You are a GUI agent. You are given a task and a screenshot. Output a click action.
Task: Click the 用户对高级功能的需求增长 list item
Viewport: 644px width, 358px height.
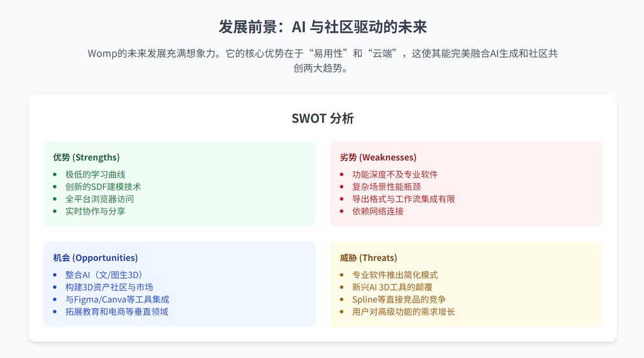point(403,312)
